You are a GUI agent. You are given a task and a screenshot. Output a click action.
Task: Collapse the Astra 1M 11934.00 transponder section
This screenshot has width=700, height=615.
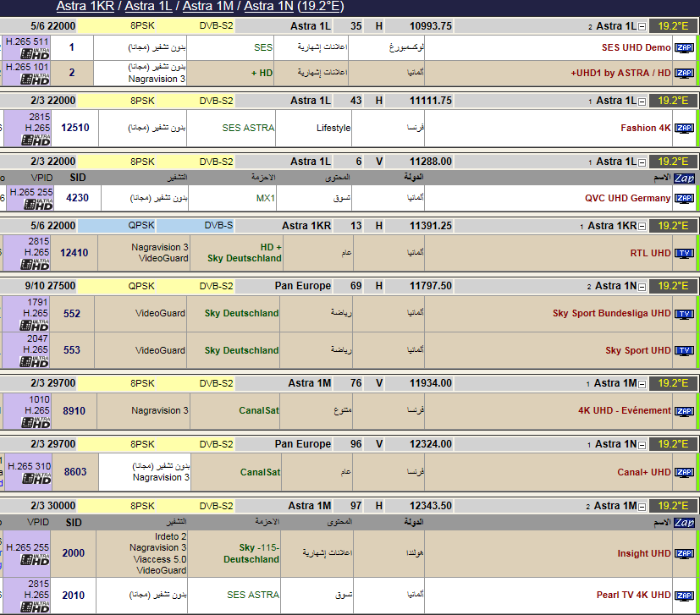[642, 384]
